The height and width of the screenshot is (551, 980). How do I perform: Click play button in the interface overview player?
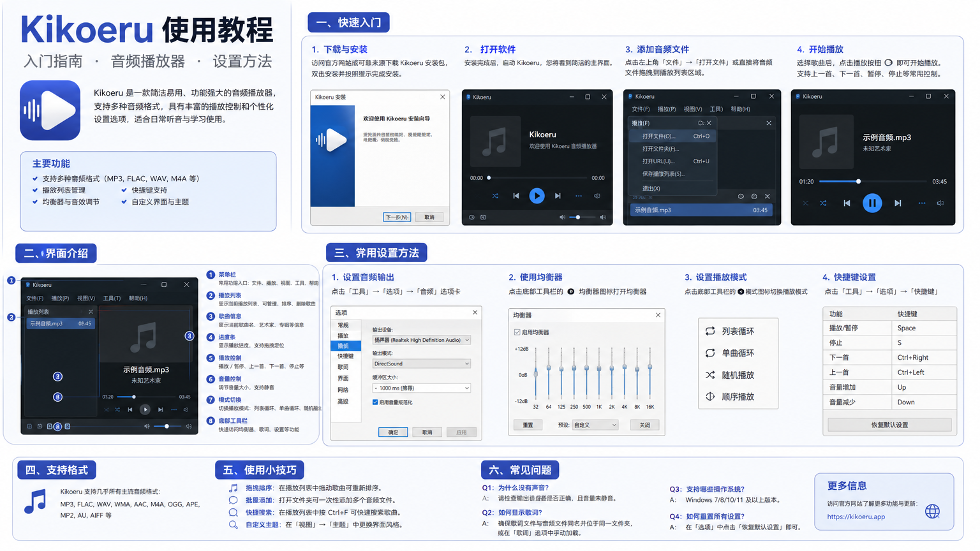[x=145, y=409]
